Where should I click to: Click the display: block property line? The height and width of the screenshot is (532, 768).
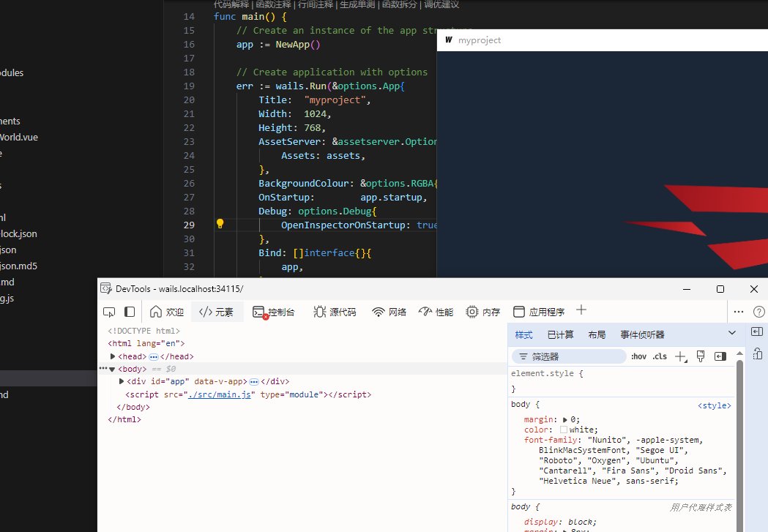pos(560,522)
